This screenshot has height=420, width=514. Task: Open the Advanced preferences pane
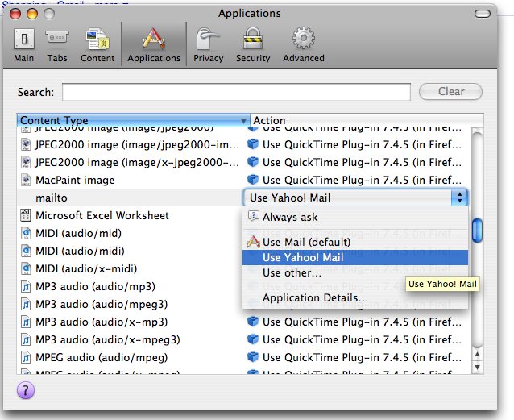tap(304, 45)
